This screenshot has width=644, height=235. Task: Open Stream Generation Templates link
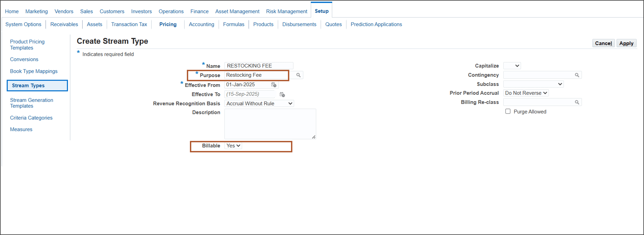click(x=32, y=103)
